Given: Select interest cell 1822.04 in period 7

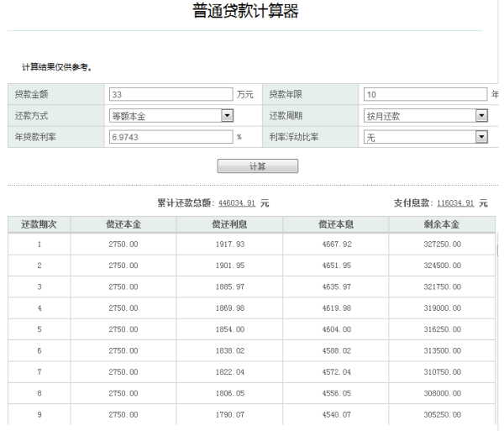Looking at the screenshot, I should pos(230,372).
